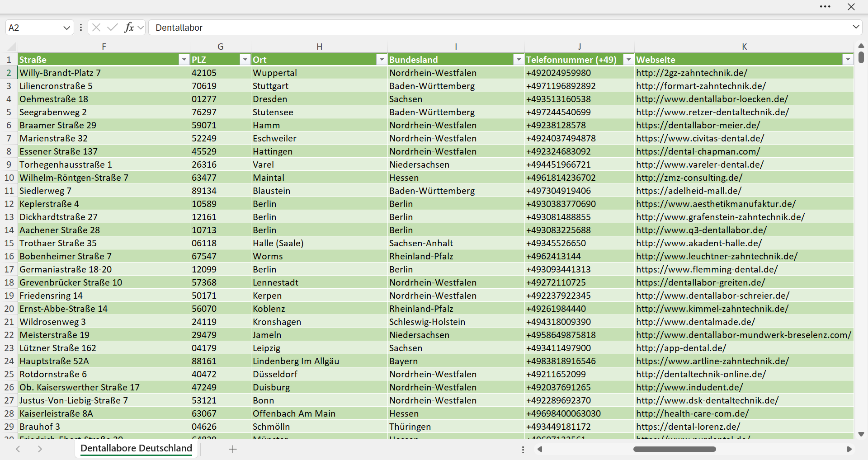Open link http://2gz-zahntechnik.de/

692,73
